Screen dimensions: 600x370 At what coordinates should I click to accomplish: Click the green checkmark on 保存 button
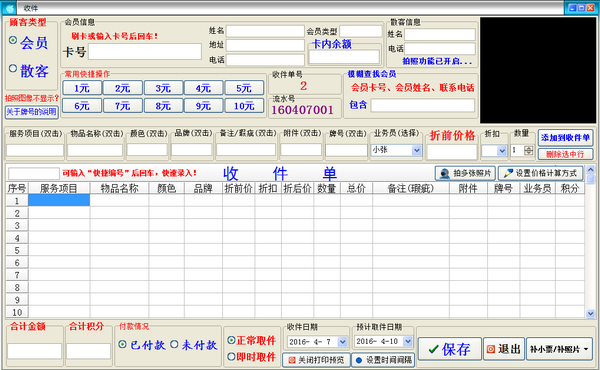(x=433, y=349)
